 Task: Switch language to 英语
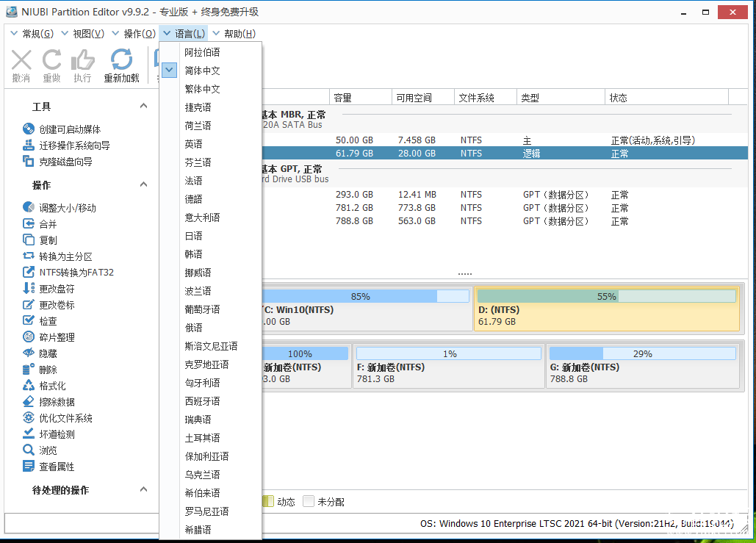211,144
